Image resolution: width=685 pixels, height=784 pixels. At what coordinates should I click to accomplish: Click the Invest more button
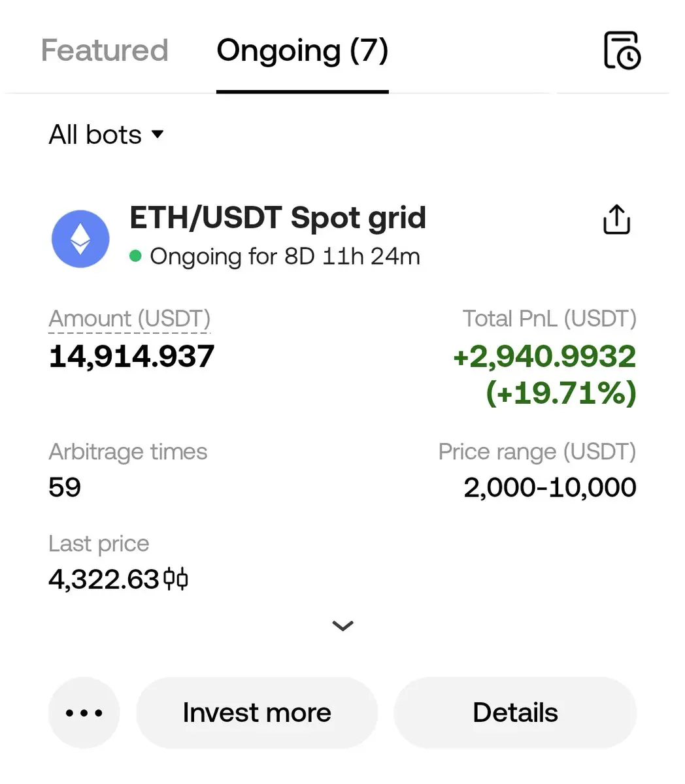pyautogui.click(x=257, y=713)
